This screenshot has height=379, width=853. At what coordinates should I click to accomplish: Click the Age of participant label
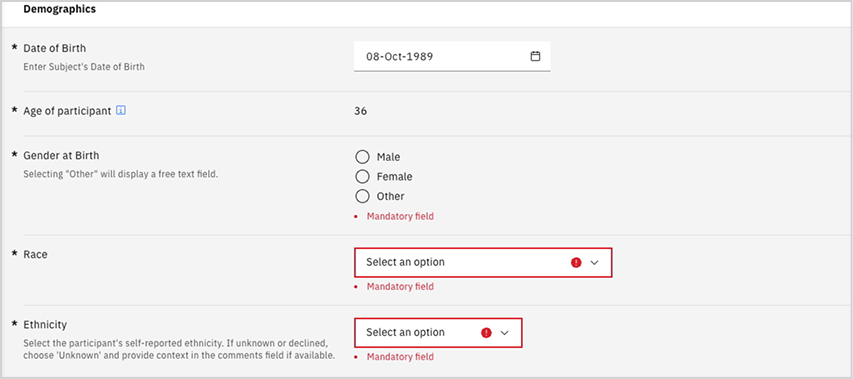[67, 111]
